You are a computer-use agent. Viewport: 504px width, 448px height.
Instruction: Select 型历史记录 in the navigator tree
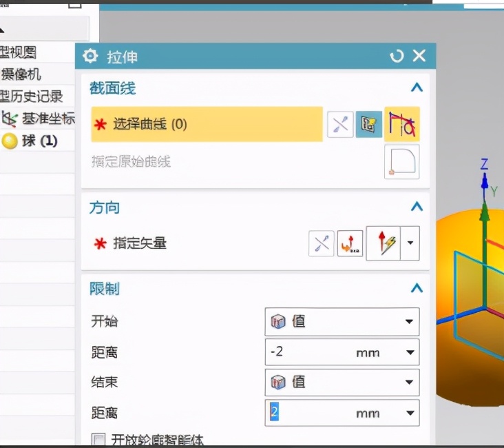click(x=31, y=96)
